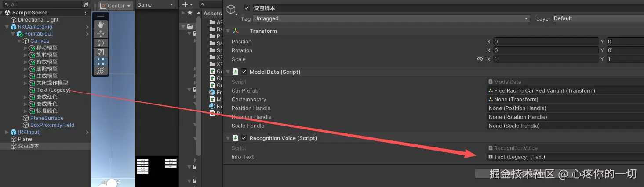Image resolution: width=644 pixels, height=187 pixels.
Task: Select Text (Legacy) in the hierarchy
Action: [x=53, y=90]
